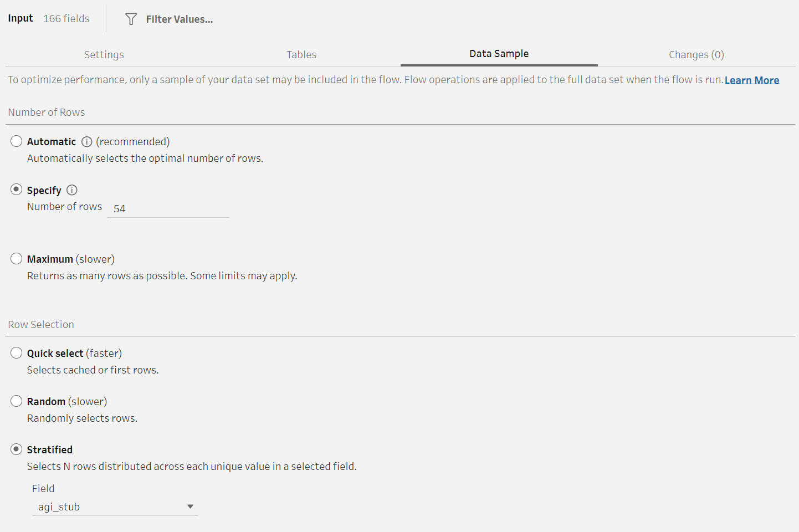
Task: Select the Data Sample tab
Action: (499, 54)
